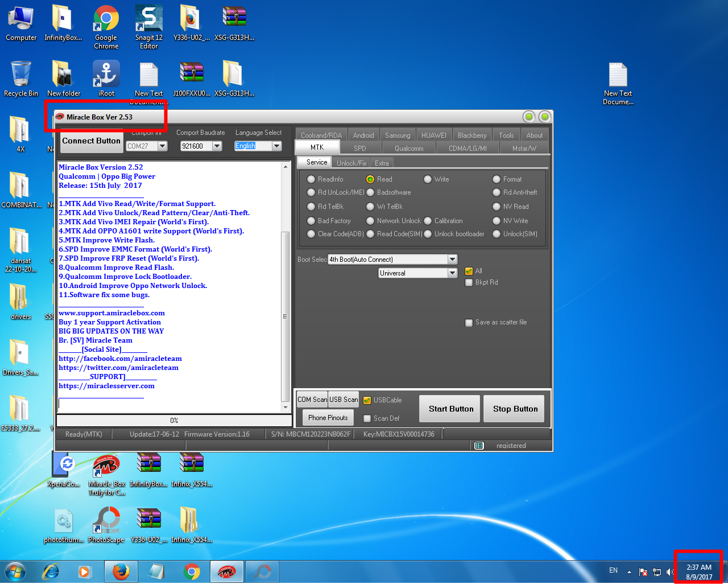Toggle the USBCable checkbox
The image size is (728, 584).
pyautogui.click(x=367, y=400)
